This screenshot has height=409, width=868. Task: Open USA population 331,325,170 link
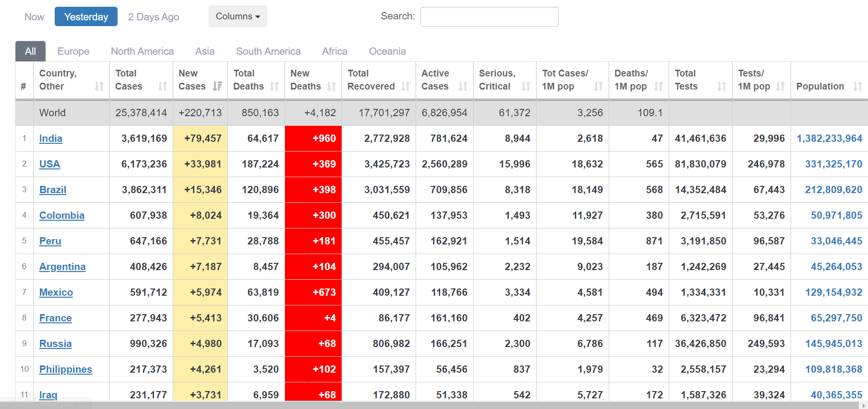[834, 164]
